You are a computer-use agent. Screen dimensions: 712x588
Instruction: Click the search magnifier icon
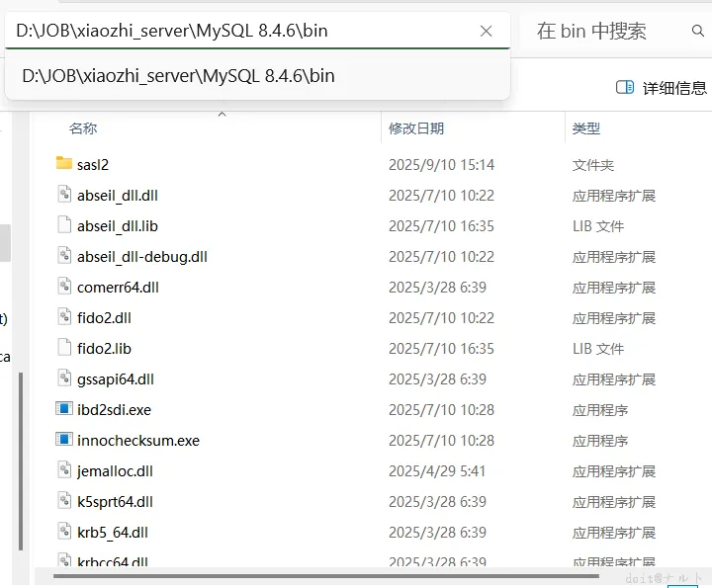point(697,31)
